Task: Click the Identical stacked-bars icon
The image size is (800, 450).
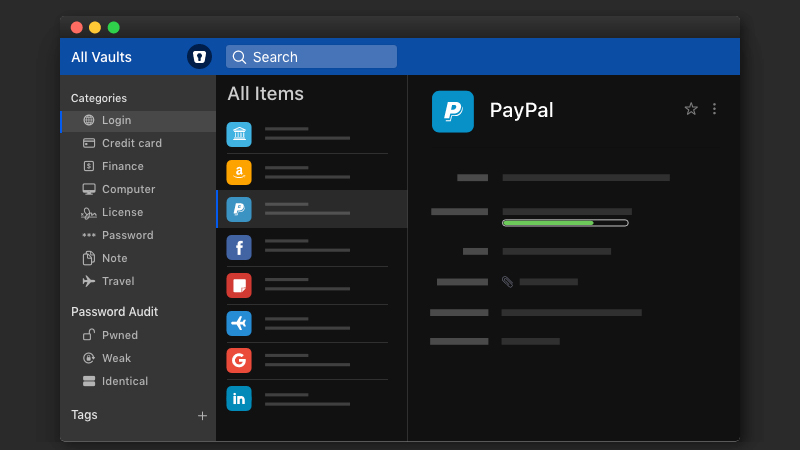Action: click(x=89, y=381)
